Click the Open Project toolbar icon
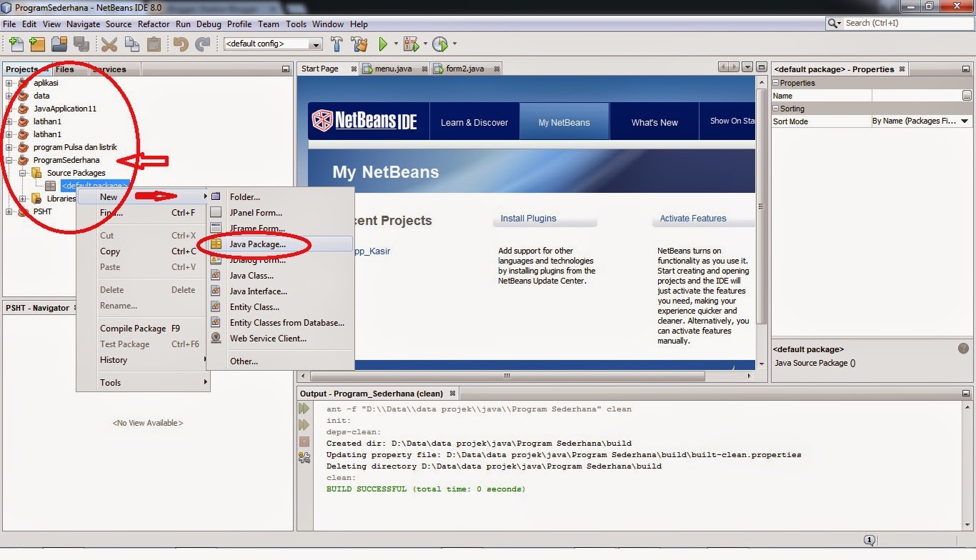Image resolution: width=976 pixels, height=560 pixels. (59, 44)
